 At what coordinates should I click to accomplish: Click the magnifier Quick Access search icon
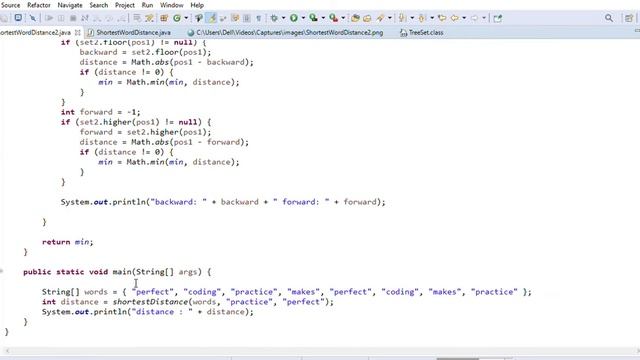point(609,18)
